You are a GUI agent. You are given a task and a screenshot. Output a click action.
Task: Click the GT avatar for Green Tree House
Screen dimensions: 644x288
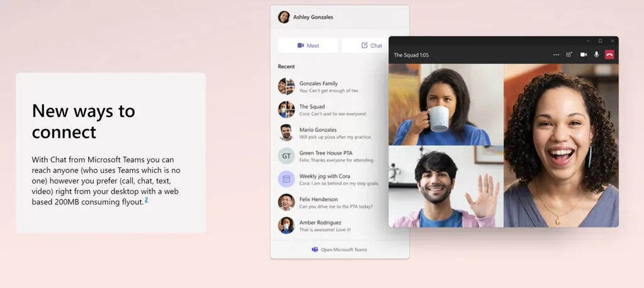click(286, 156)
